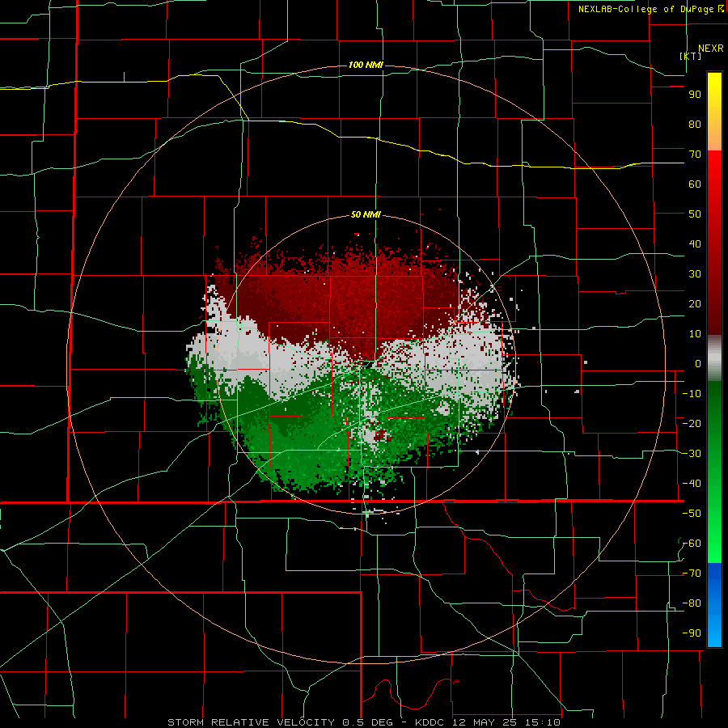
Task: Click the 100 NMI range ring label
Action: click(x=366, y=65)
